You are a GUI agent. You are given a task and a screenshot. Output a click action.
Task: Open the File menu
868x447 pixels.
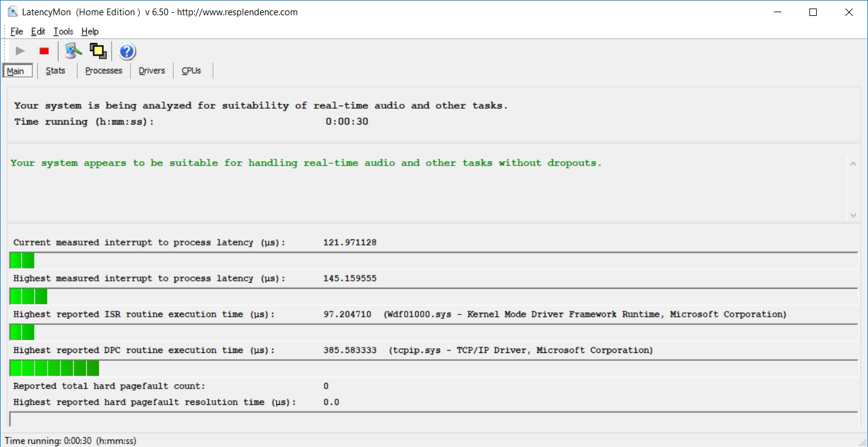click(x=16, y=32)
